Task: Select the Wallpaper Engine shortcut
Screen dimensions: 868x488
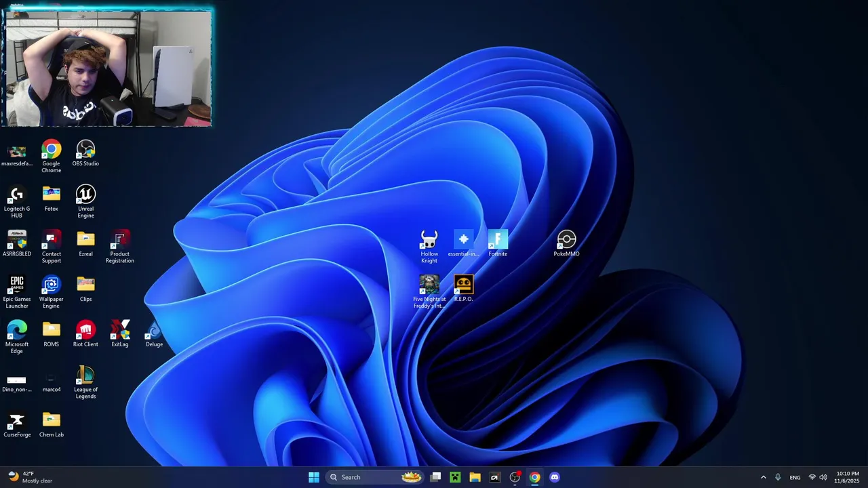Action: [x=51, y=292]
